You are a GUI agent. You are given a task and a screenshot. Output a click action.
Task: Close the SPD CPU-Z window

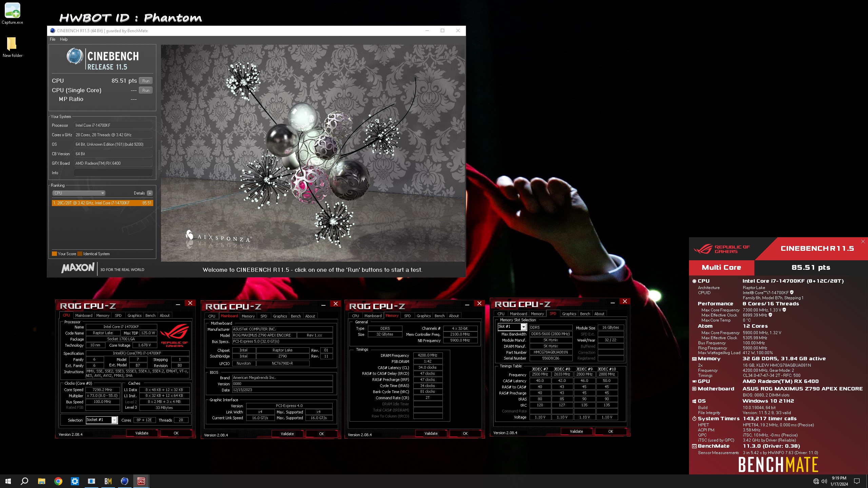point(625,302)
